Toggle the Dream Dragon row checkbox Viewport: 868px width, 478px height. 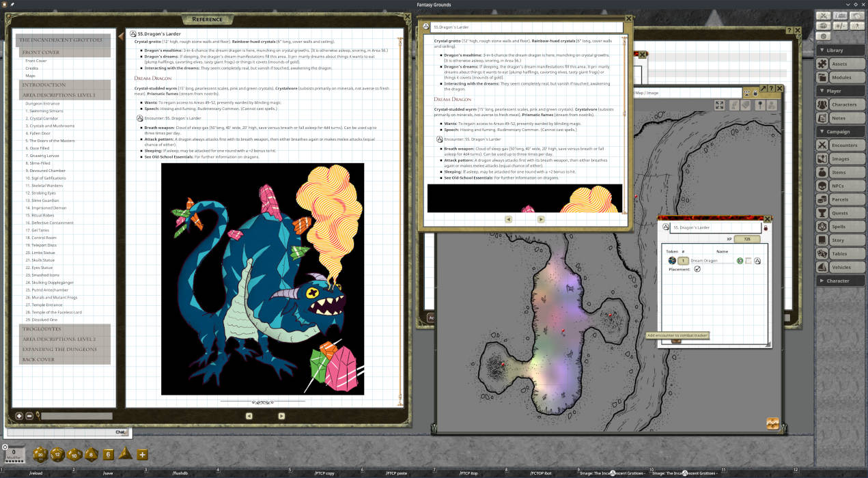[748, 261]
